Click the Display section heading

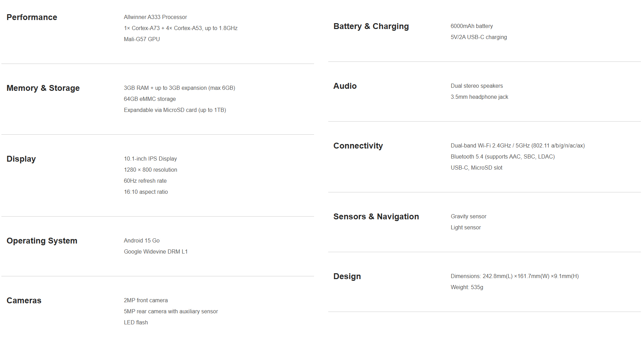click(21, 159)
